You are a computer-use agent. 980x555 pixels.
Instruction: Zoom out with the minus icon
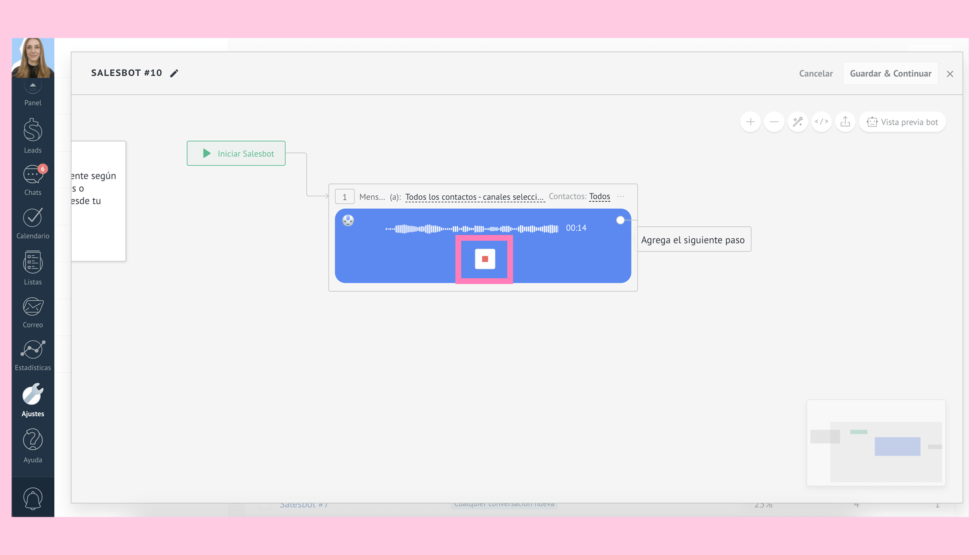(x=774, y=122)
